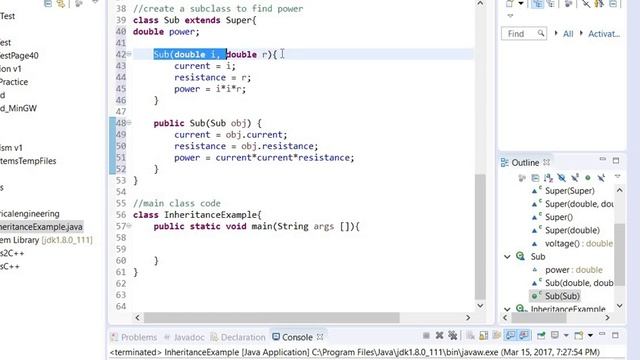
Task: Click the editor scroll-right arrow
Action: tap(468, 318)
